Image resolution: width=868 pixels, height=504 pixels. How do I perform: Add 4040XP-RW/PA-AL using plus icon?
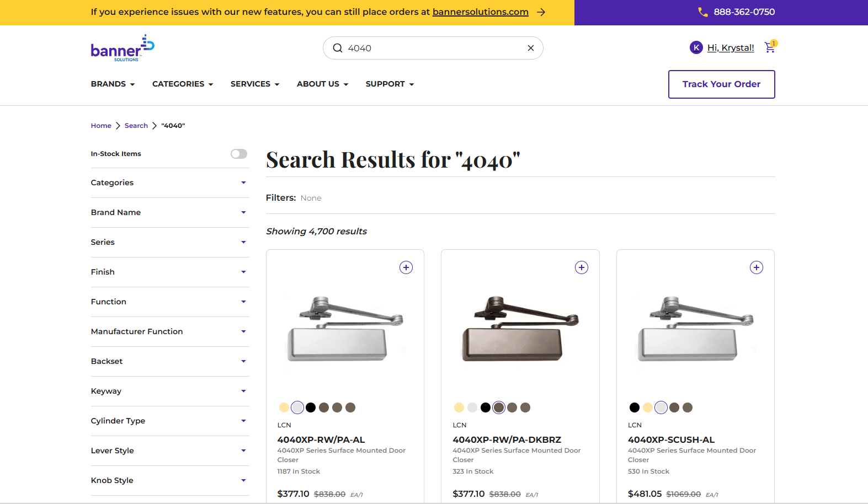pos(406,267)
